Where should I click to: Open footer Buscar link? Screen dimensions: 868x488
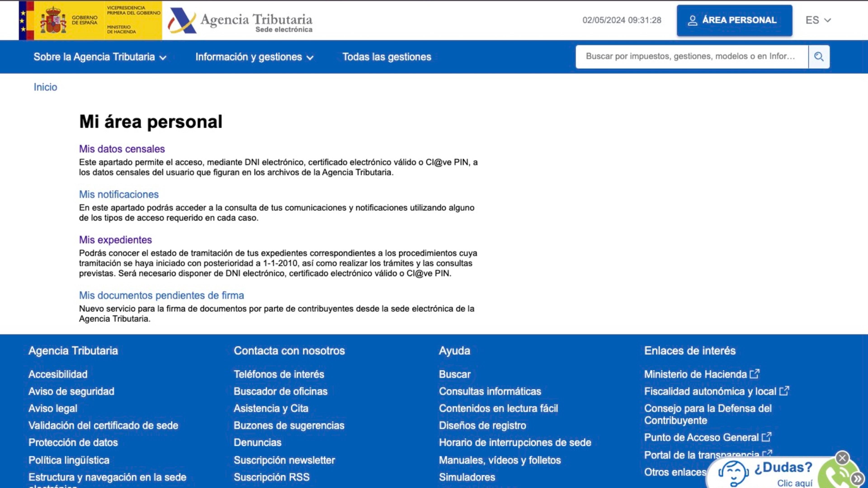(x=455, y=374)
